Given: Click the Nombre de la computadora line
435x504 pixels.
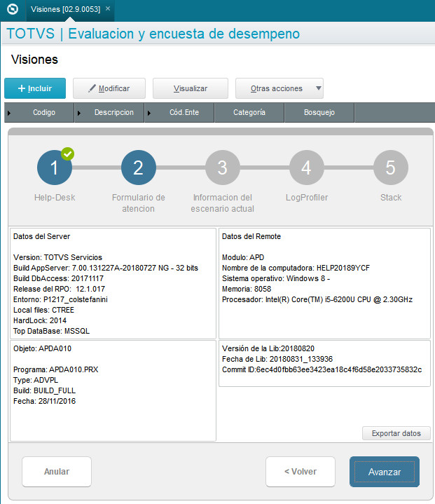Looking at the screenshot, I should click(x=296, y=268).
